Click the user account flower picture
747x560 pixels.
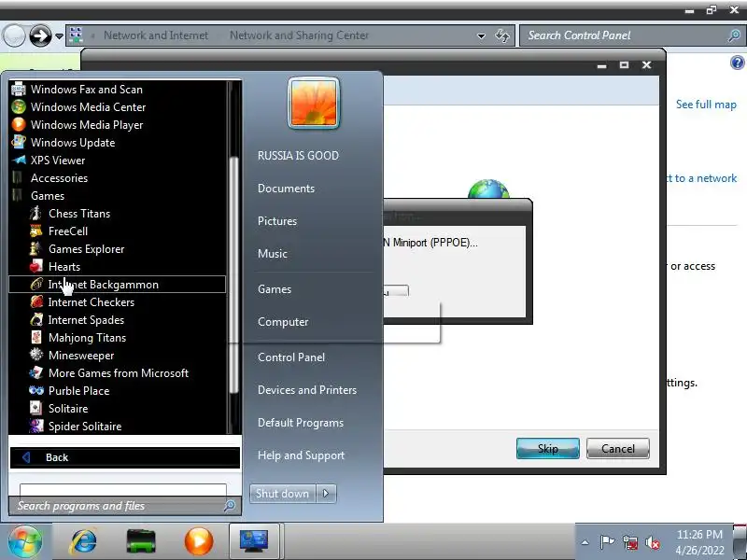[x=314, y=103]
